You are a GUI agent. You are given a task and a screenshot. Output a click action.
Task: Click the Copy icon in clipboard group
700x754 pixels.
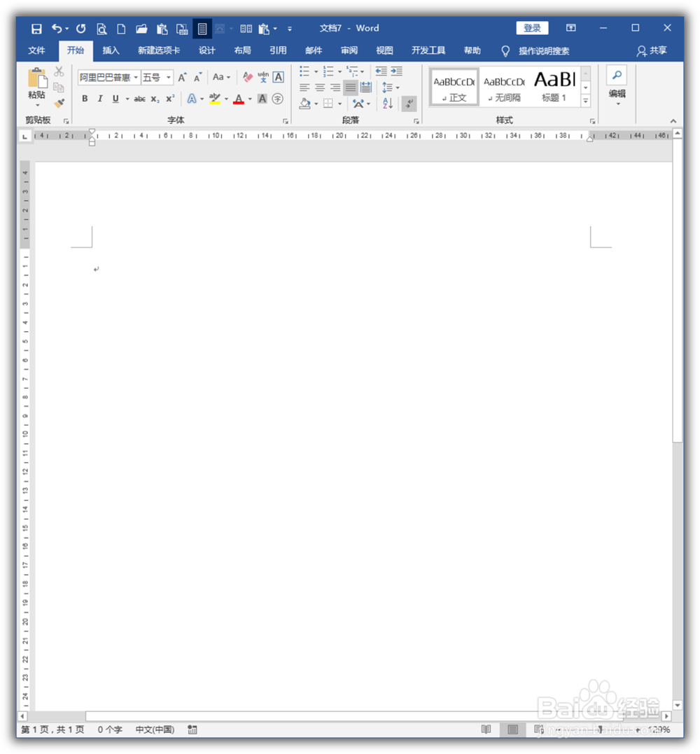59,87
